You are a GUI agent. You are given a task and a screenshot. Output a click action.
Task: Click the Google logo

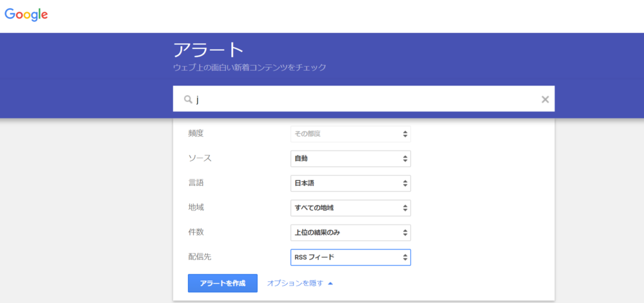point(26,15)
